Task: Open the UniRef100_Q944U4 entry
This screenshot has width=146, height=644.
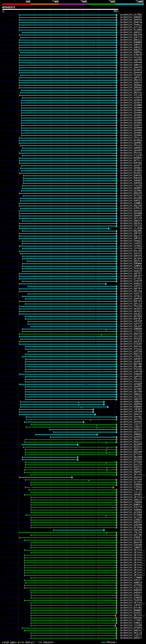Action: point(131,72)
